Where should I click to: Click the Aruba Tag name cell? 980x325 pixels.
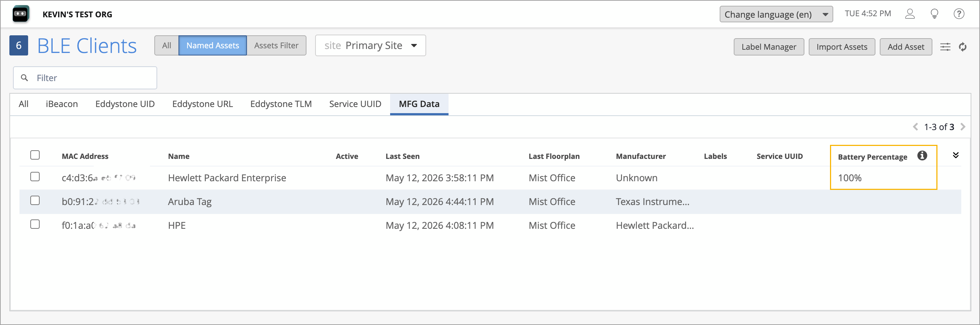[189, 202]
